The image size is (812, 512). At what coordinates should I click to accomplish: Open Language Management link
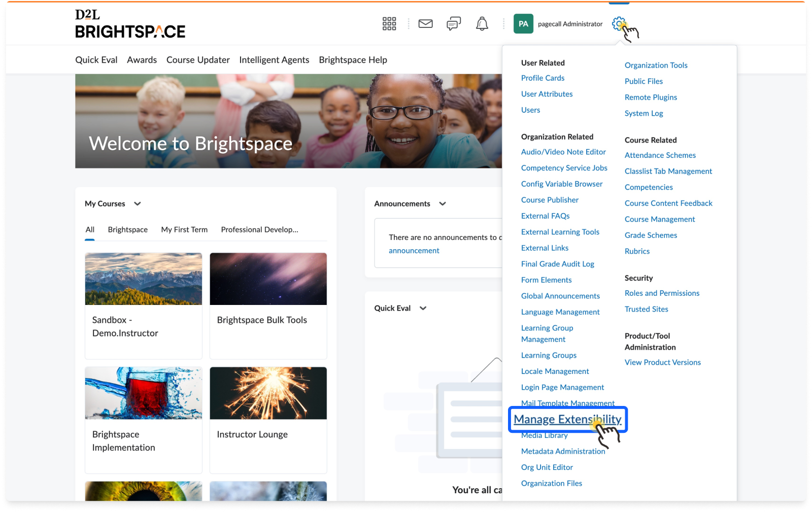click(x=560, y=313)
